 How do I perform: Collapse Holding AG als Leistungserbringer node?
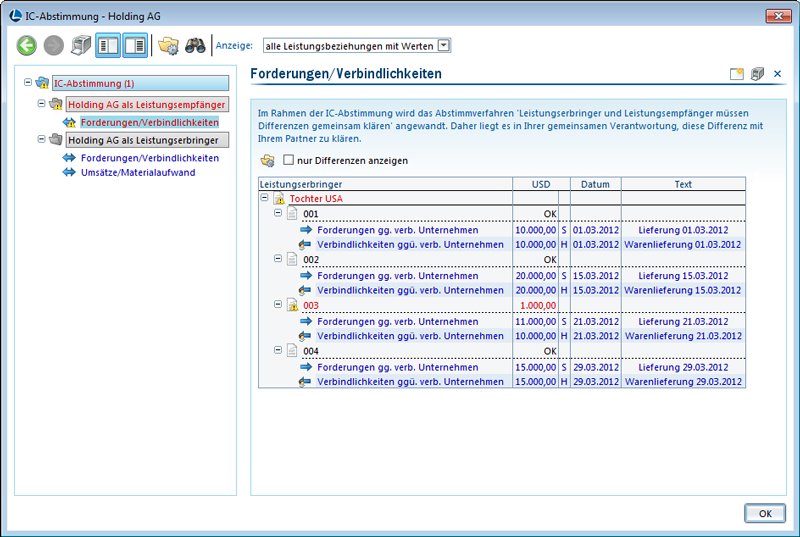click(x=41, y=140)
